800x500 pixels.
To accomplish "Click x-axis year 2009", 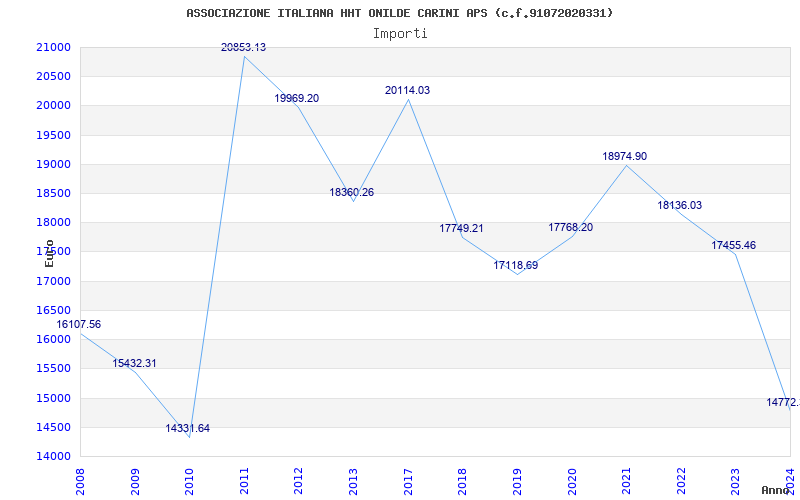I will 135,481.
